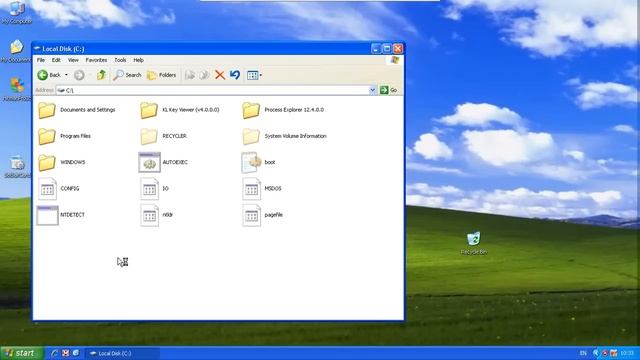Open the Edit menu
The width and height of the screenshot is (640, 360).
pyautogui.click(x=56, y=60)
